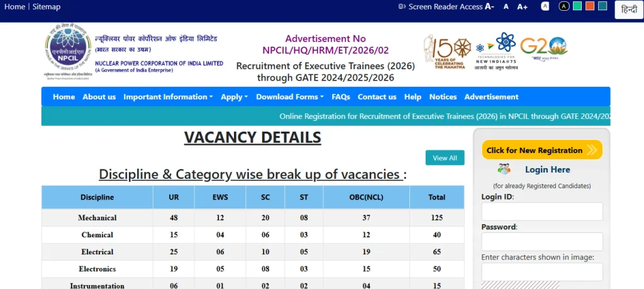Click the Electrical discipline cell
This screenshot has width=644, height=289.
pos(97,252)
